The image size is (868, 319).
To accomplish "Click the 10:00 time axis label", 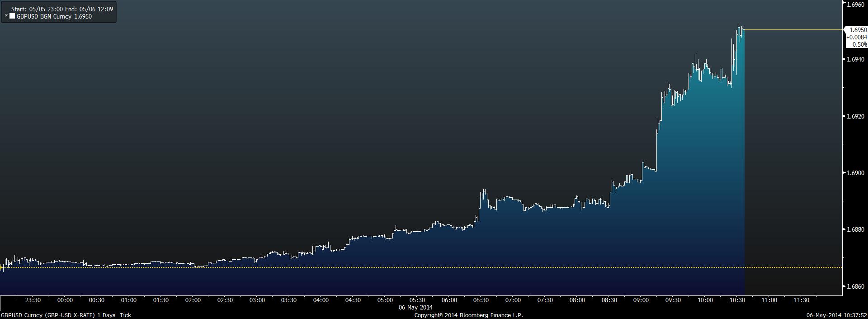I will (705, 300).
